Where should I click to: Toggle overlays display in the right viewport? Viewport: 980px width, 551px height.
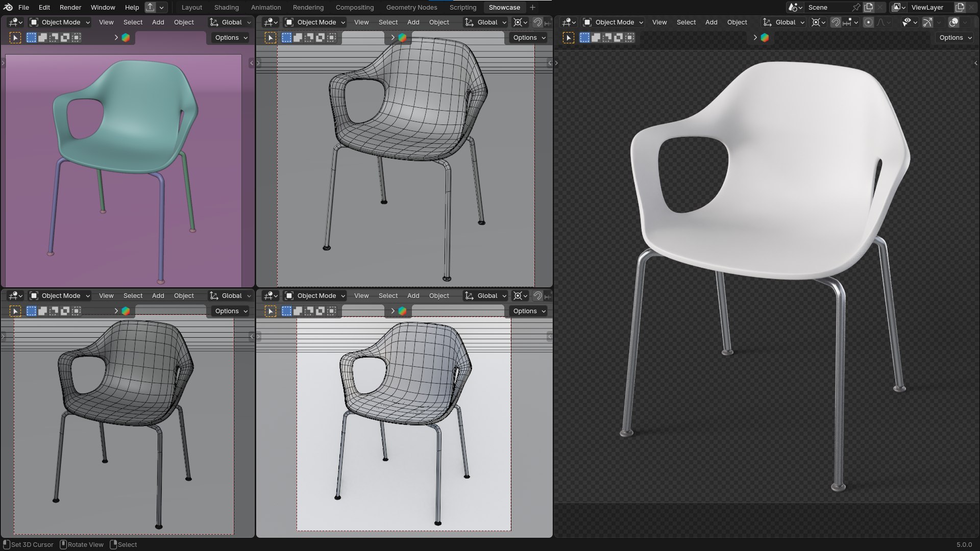pyautogui.click(x=953, y=22)
